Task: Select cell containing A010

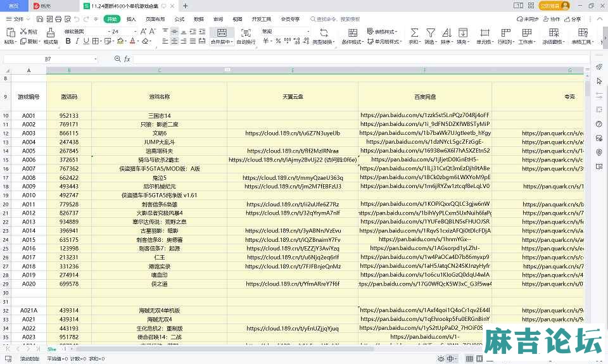Action: pos(28,195)
